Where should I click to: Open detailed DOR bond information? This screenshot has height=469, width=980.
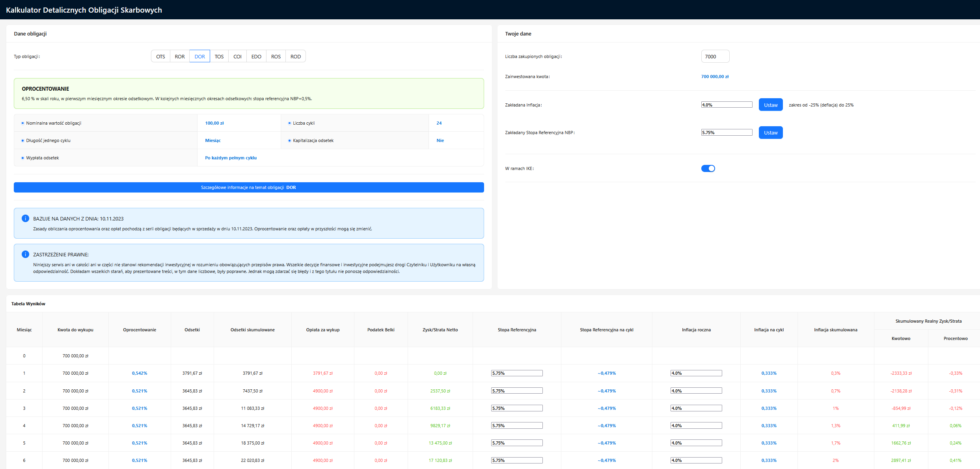point(249,187)
